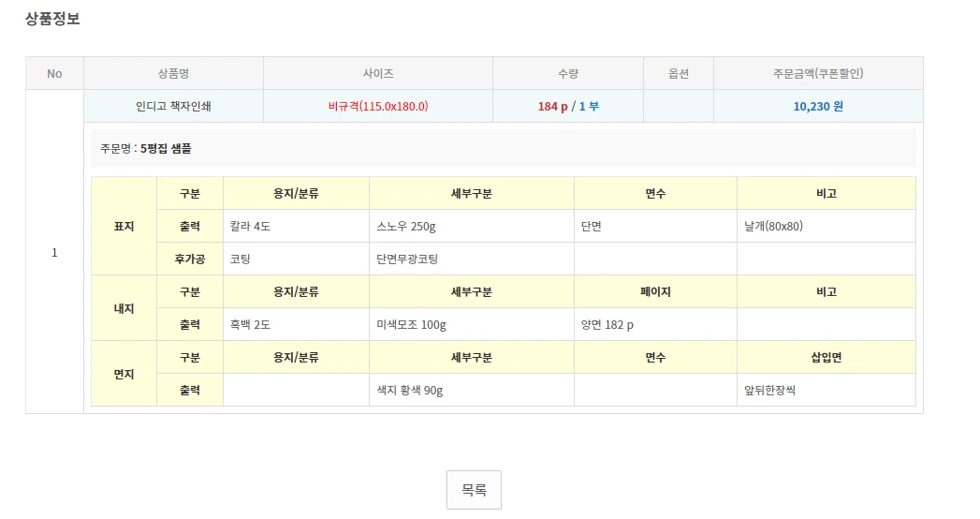Select the 상품정보 section heading
The image size is (980, 519).
(x=52, y=19)
